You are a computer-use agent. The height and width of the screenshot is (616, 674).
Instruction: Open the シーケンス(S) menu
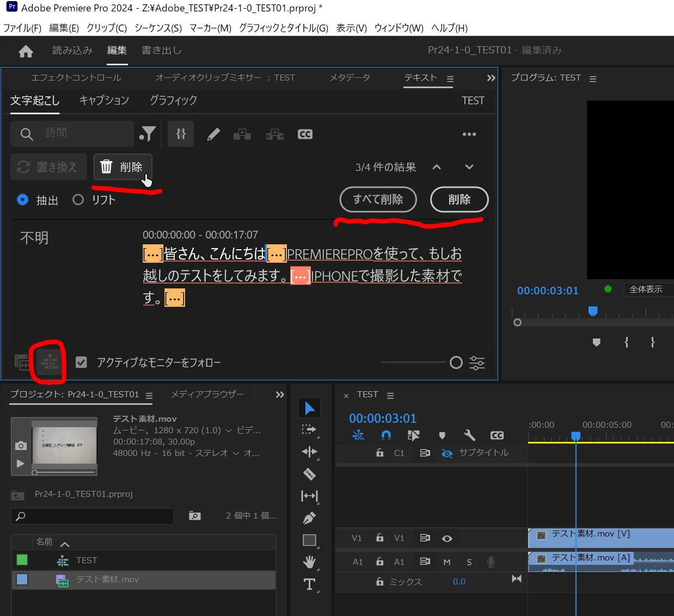(158, 28)
